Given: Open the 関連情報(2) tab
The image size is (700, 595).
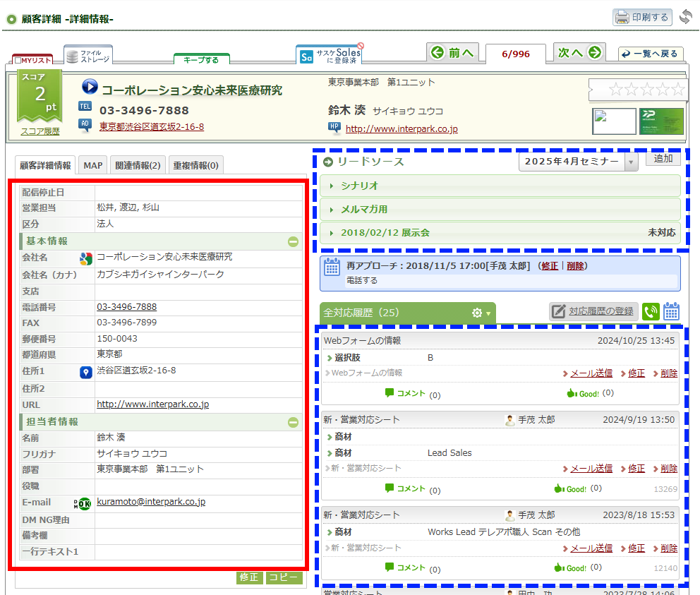Looking at the screenshot, I should tap(138, 166).
